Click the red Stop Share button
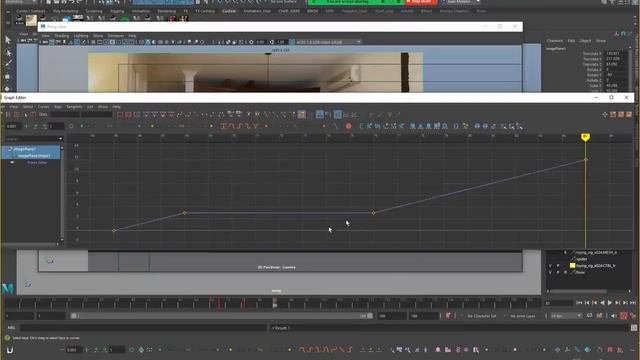The height and width of the screenshot is (360, 640). click(x=420, y=2)
